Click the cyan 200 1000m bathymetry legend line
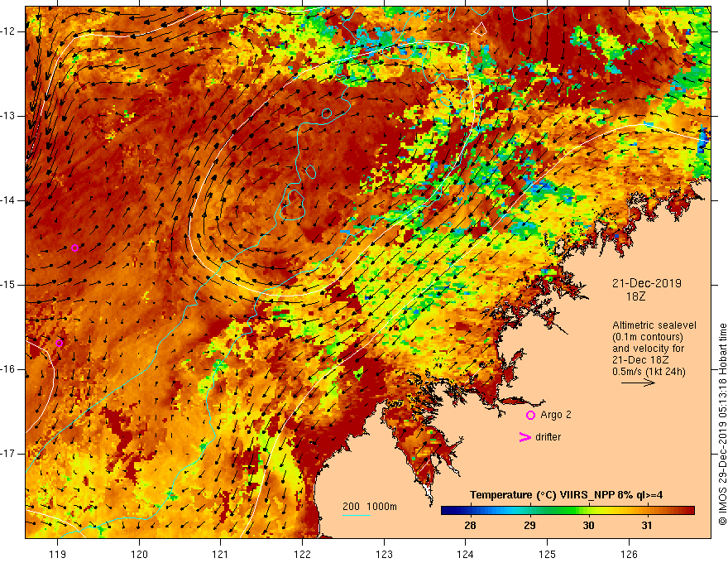This screenshot has width=728, height=563. click(357, 515)
